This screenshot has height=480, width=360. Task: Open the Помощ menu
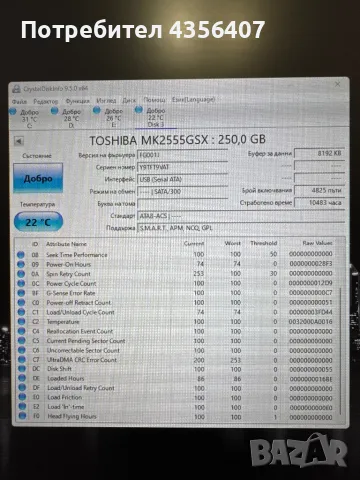[154, 100]
